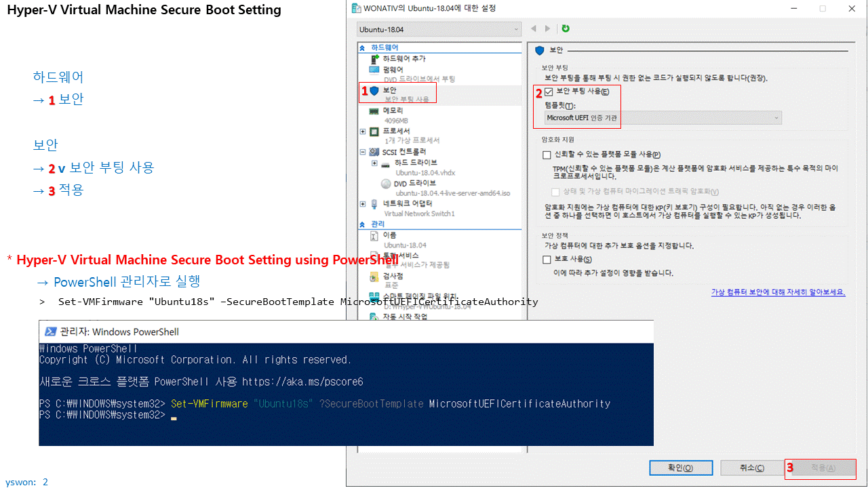Click the network adapter (네트워크 어댑터) icon
The image size is (868, 488).
tap(374, 203)
